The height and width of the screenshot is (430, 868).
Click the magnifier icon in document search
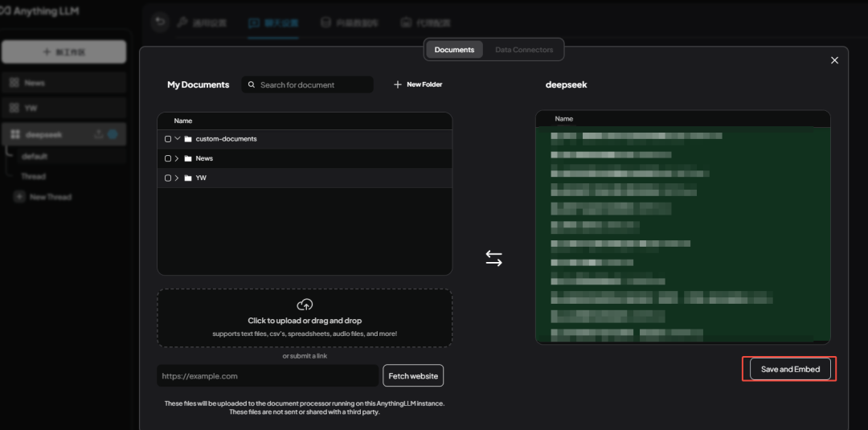[x=252, y=84]
